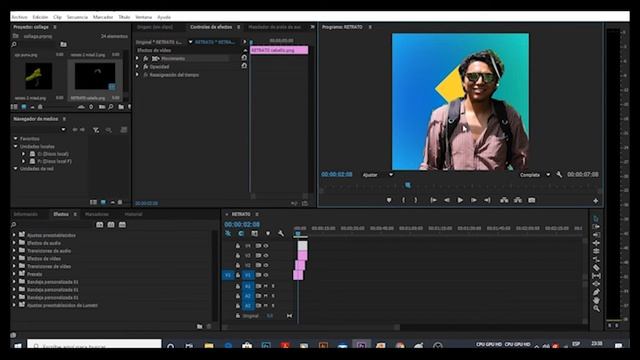Open Program monitor settings wrench
The height and width of the screenshot is (360, 640).
click(x=559, y=174)
